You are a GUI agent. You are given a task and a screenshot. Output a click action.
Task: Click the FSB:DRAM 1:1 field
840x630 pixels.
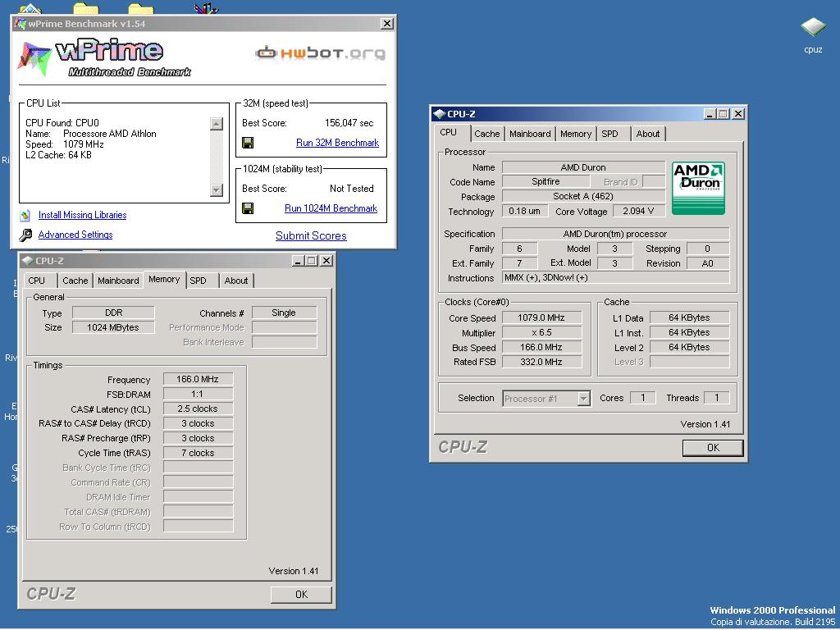(x=198, y=395)
